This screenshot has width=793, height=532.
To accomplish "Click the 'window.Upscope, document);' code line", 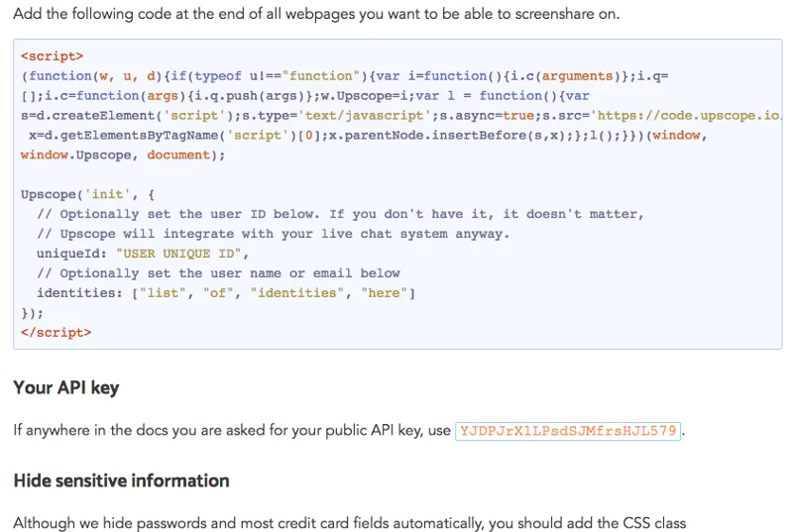I will point(123,156).
